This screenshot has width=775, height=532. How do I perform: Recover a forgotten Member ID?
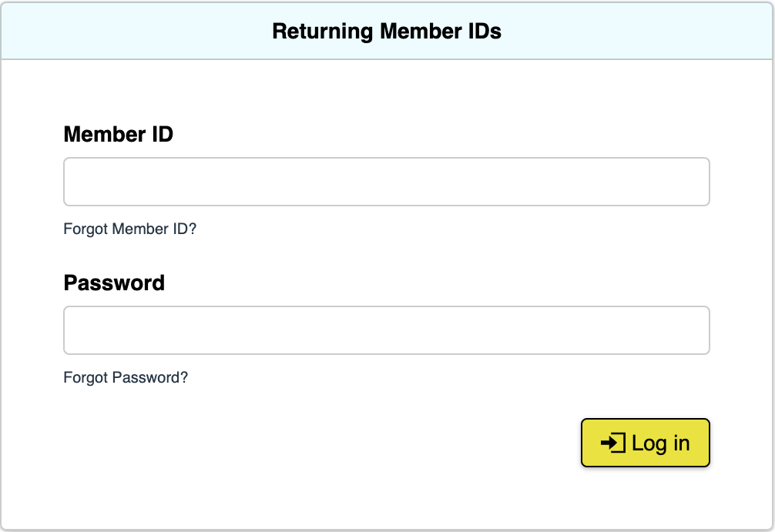(x=129, y=229)
